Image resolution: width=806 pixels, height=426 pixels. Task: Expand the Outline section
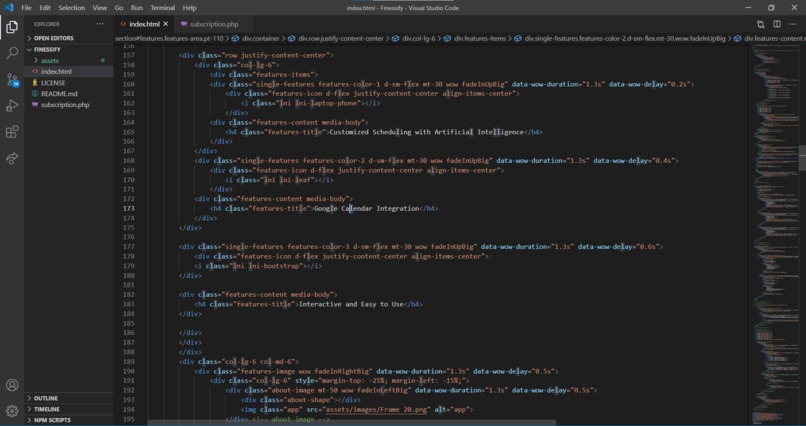point(69,398)
